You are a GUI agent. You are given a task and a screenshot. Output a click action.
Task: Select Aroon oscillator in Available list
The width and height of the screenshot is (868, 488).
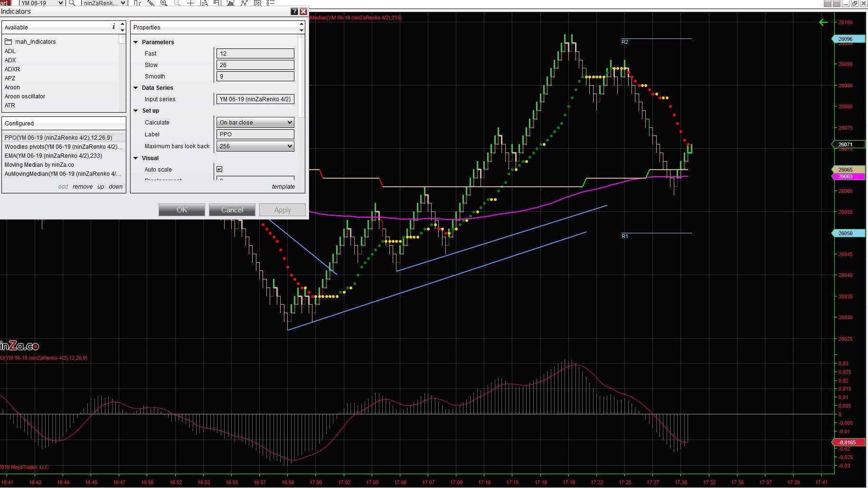pos(25,96)
